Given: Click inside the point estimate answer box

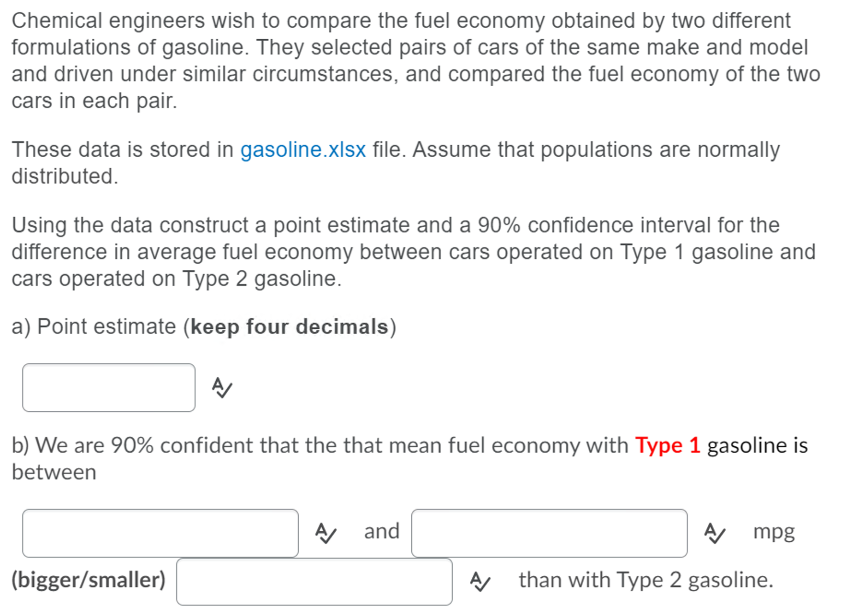Looking at the screenshot, I should [x=108, y=389].
